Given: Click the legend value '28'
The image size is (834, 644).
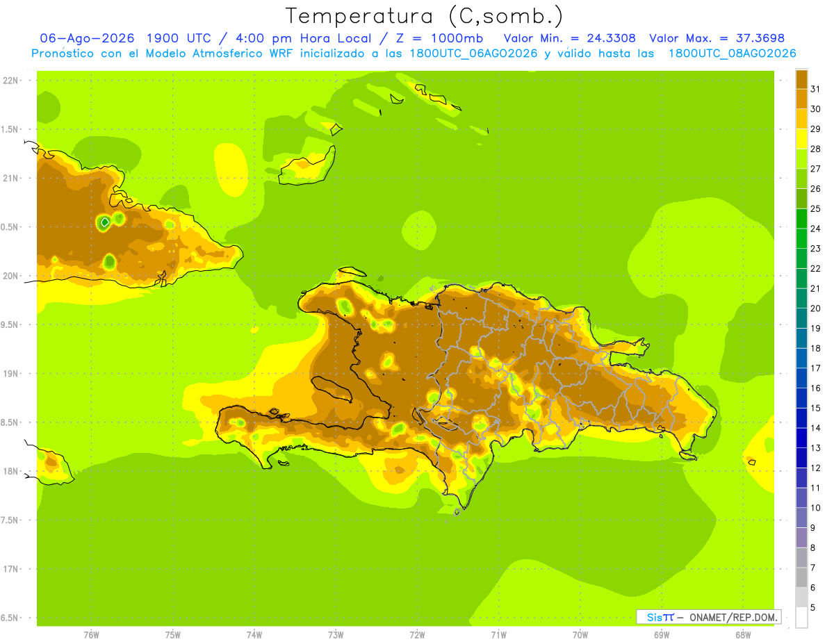Looking at the screenshot, I should coord(816,149).
